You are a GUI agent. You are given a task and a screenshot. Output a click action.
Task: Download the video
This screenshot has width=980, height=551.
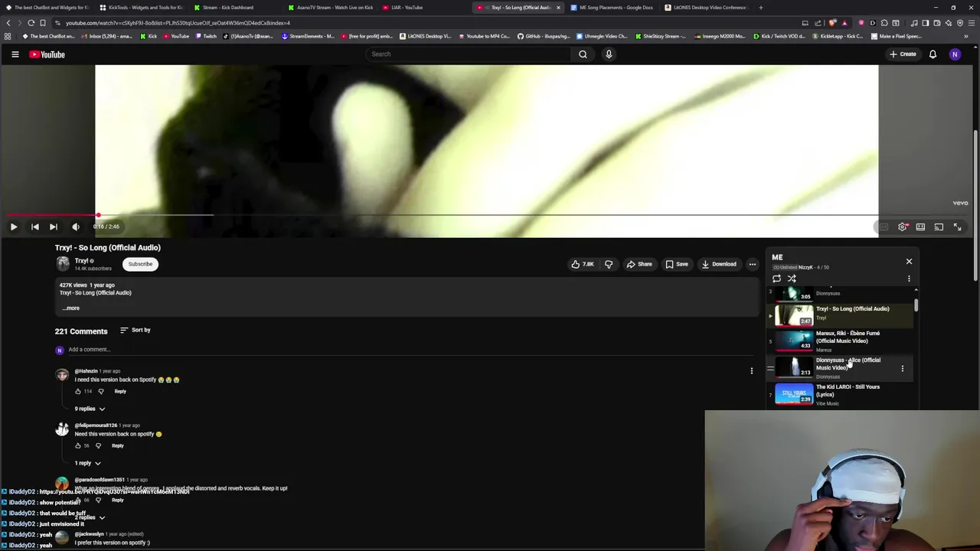tap(719, 264)
